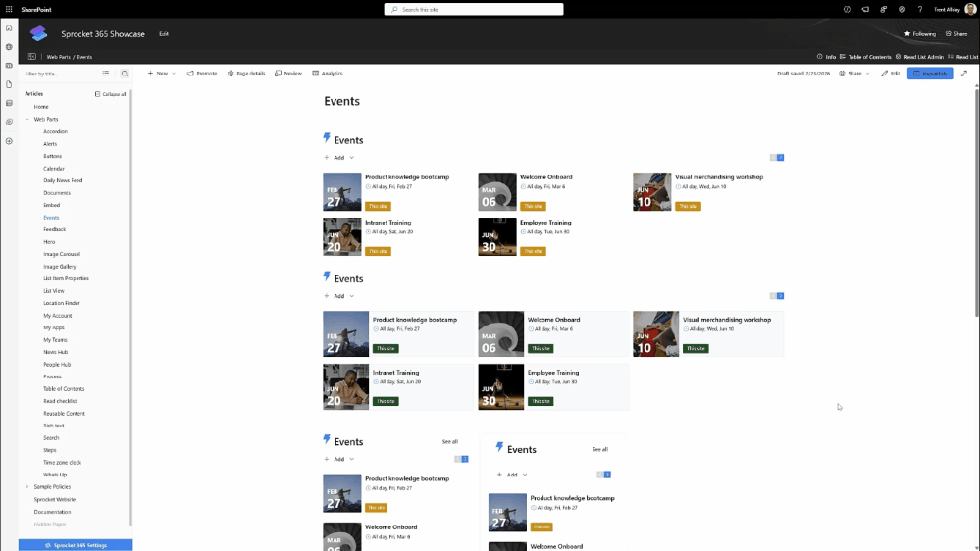Open the globe sites icon in the left rail
Screen dimensions: 980x551
pyautogui.click(x=9, y=47)
